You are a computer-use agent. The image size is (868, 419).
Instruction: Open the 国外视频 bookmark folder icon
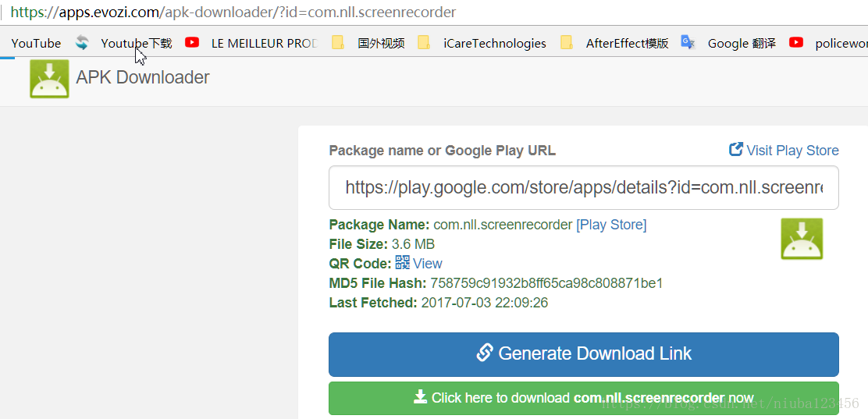coord(338,43)
